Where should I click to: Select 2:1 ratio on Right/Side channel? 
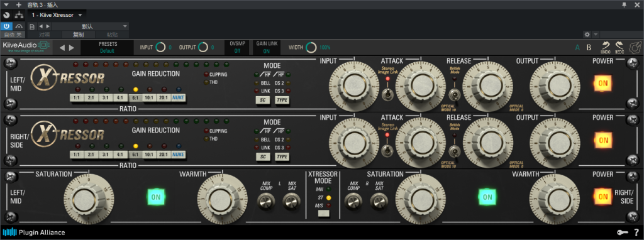pos(91,155)
